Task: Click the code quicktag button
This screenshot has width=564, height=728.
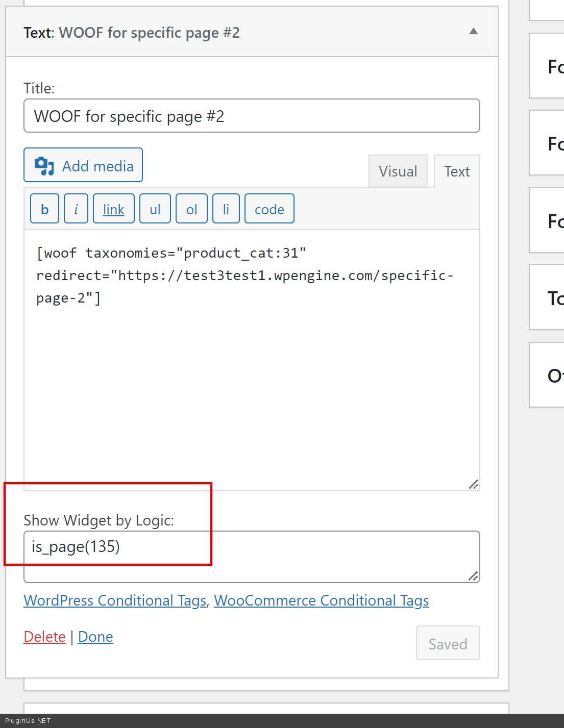Action: pyautogui.click(x=269, y=209)
